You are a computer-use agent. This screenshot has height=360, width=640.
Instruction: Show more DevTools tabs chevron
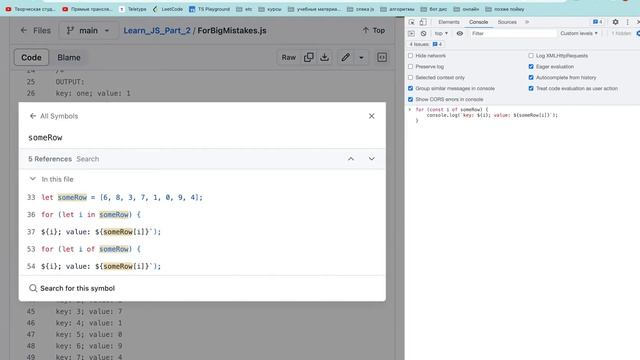click(x=527, y=22)
